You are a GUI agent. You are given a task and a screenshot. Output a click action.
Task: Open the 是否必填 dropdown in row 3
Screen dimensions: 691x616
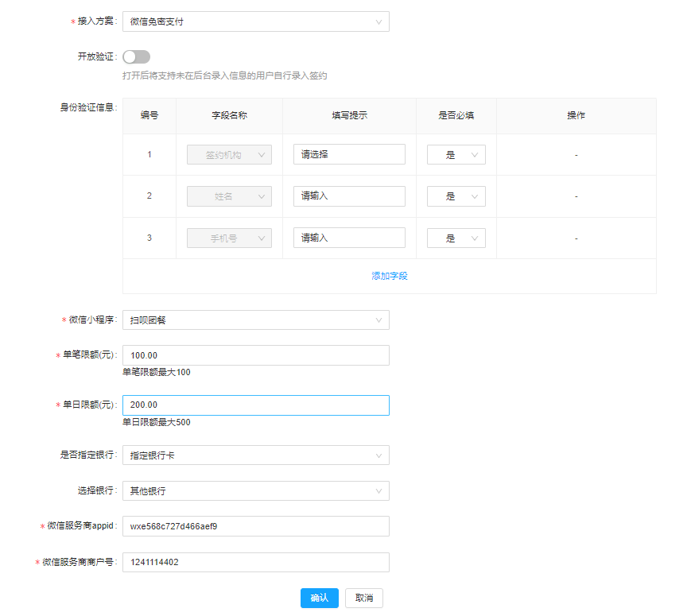(456, 238)
